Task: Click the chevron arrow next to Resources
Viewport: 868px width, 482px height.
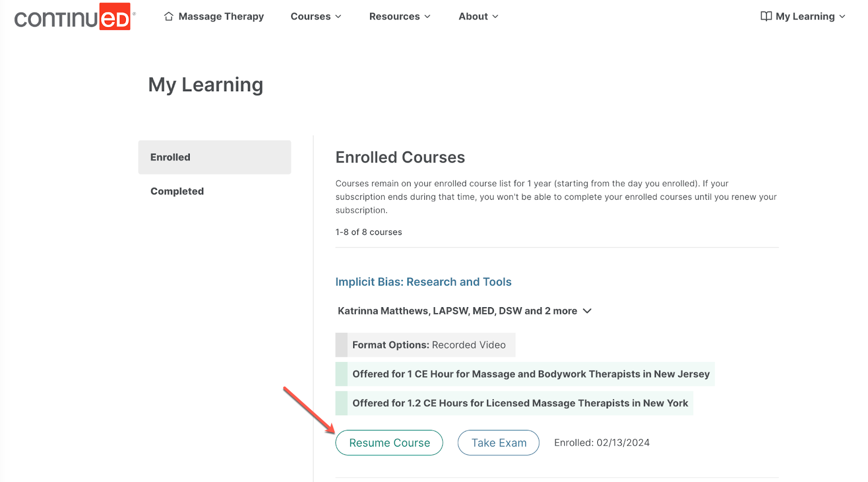Action: (x=427, y=17)
